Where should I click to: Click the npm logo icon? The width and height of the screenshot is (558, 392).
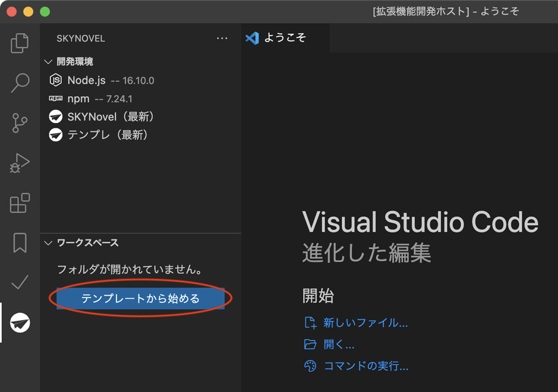[55, 98]
